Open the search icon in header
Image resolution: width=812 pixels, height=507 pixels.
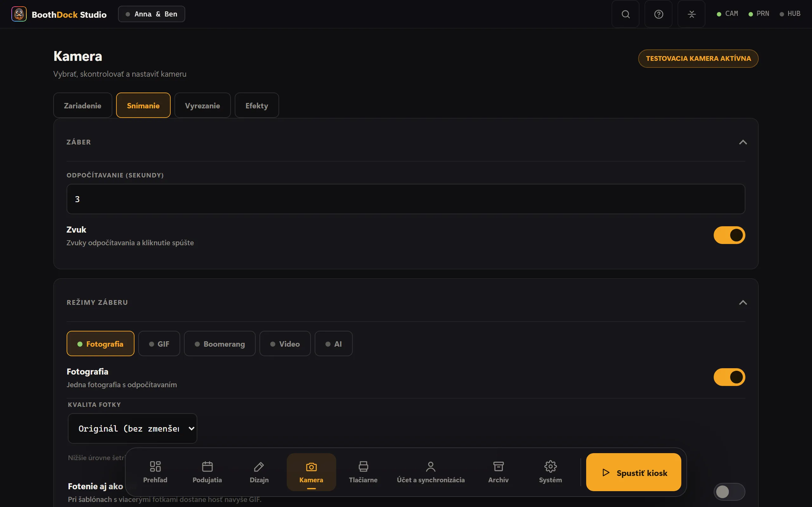click(x=625, y=14)
